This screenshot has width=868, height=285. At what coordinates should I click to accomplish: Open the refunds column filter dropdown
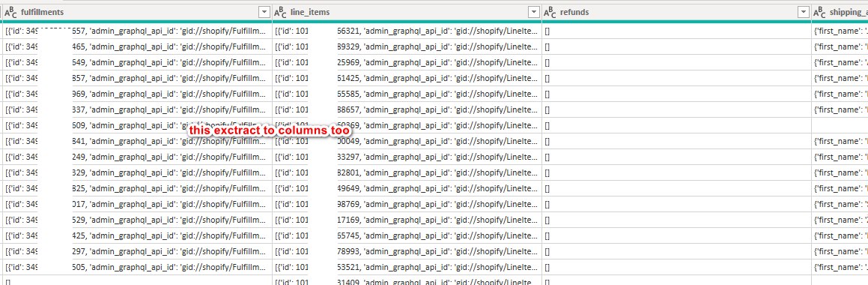click(804, 12)
